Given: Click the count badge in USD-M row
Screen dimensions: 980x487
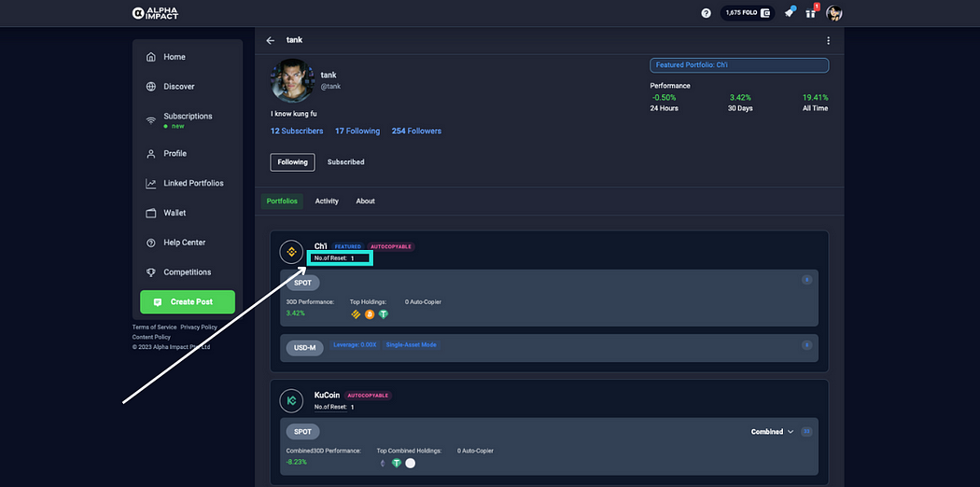Looking at the screenshot, I should coord(807,344).
